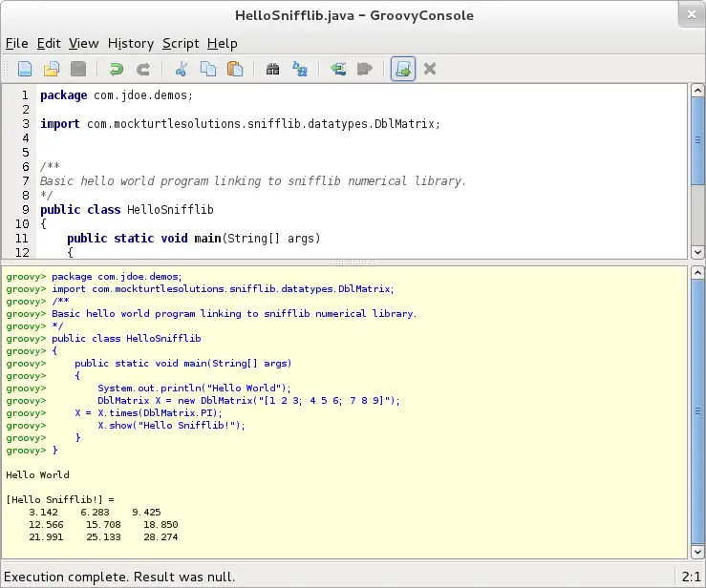Open the History menu

[131, 43]
